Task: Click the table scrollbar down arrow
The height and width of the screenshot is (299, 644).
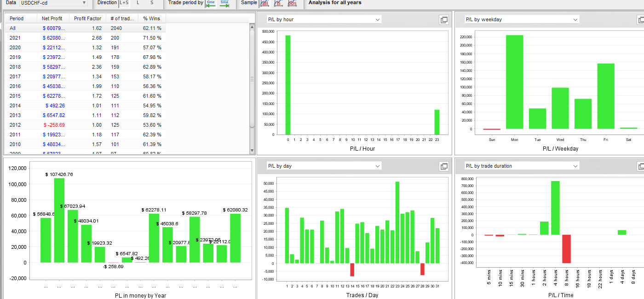Action: click(x=252, y=151)
